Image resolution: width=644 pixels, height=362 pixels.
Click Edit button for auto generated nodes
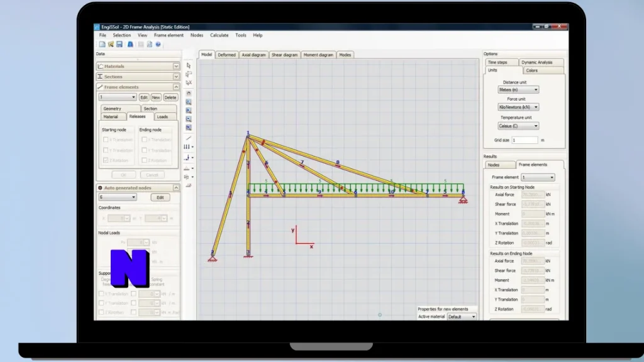[160, 197]
